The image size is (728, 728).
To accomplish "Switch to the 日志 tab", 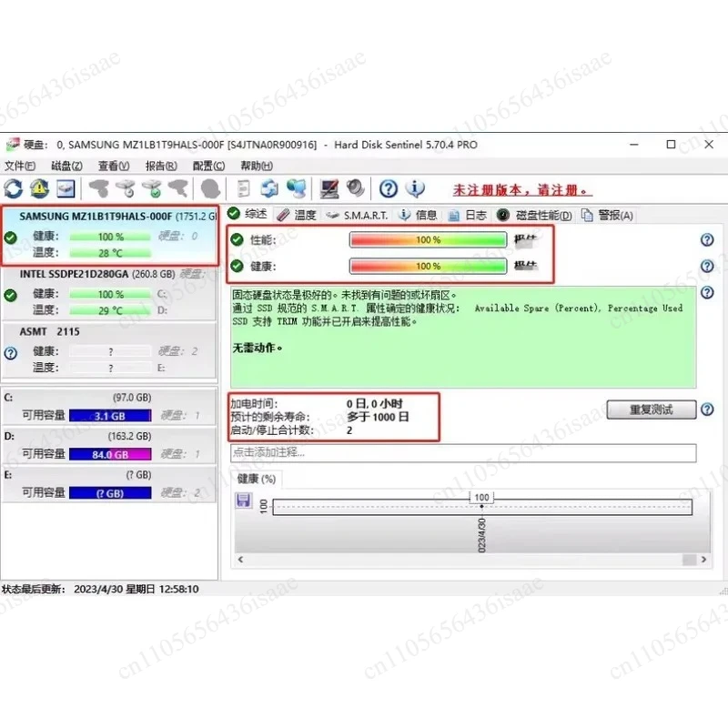I will [468, 215].
